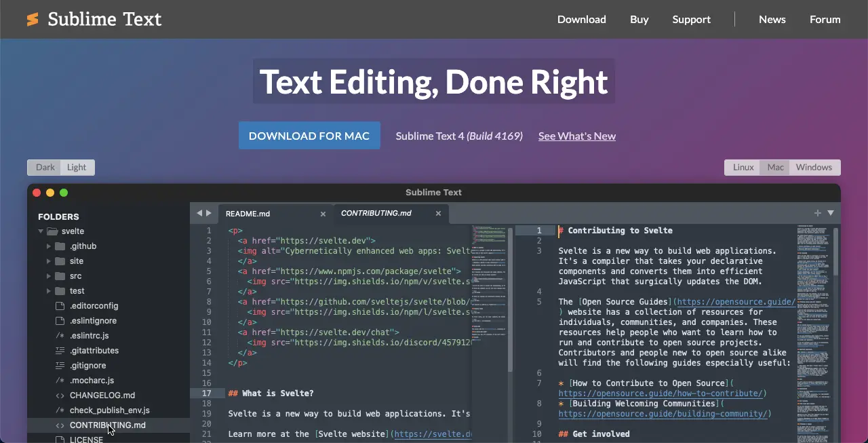This screenshot has width=868, height=443.
Task: Go to previous tab with left arrow
Action: coord(199,213)
